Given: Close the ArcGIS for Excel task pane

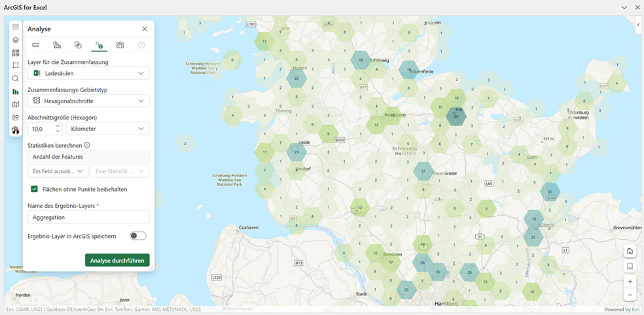Looking at the screenshot, I should coord(636,7).
